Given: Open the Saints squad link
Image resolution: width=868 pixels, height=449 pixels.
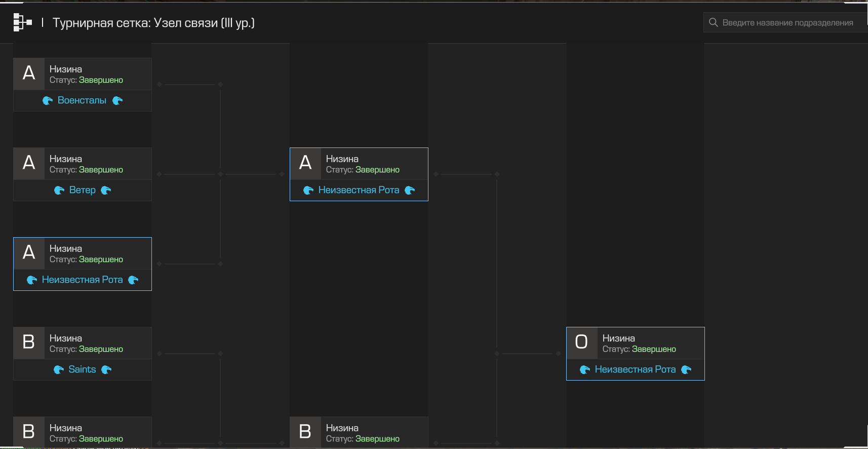Looking at the screenshot, I should (x=82, y=369).
